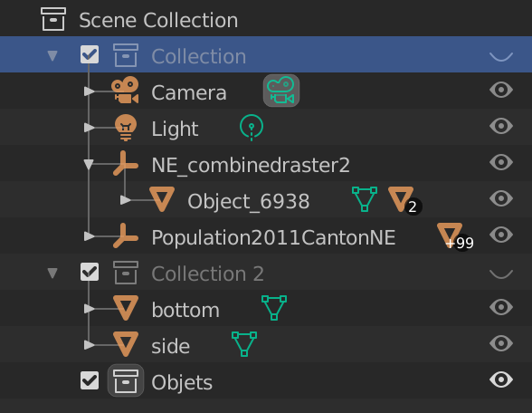
Task: Click the green mesh data icon beside side
Action: tap(244, 344)
